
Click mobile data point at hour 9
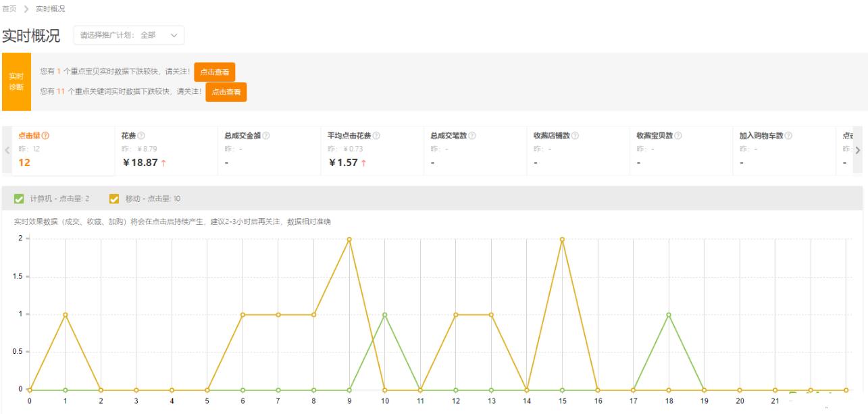pos(349,239)
